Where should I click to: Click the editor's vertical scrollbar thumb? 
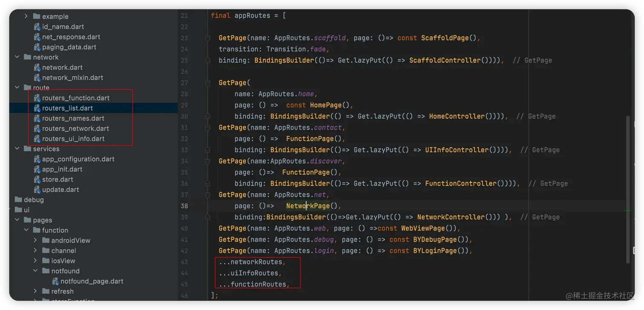(627, 190)
